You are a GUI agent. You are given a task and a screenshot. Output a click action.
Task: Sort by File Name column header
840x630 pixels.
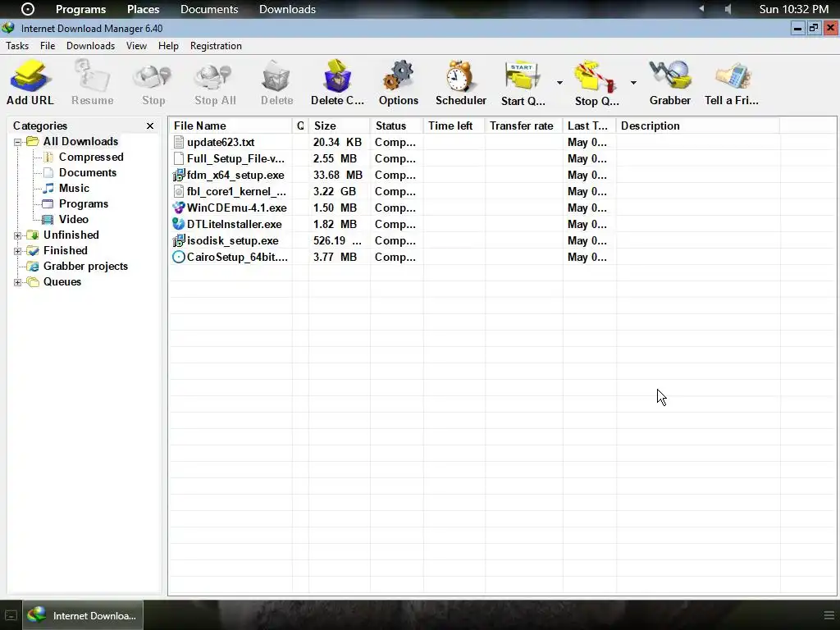pos(231,126)
